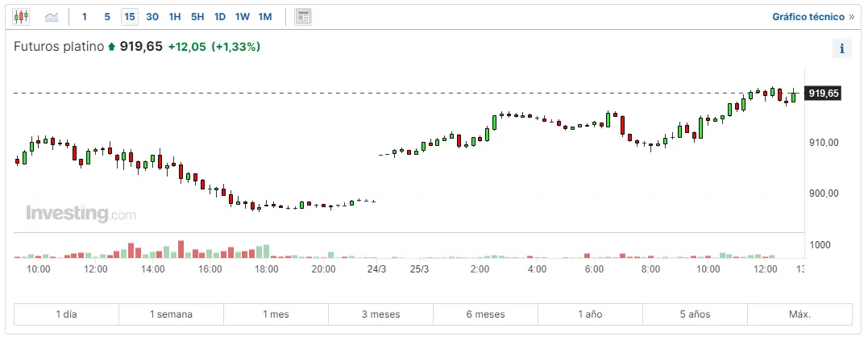Set interval to 5H

(197, 16)
